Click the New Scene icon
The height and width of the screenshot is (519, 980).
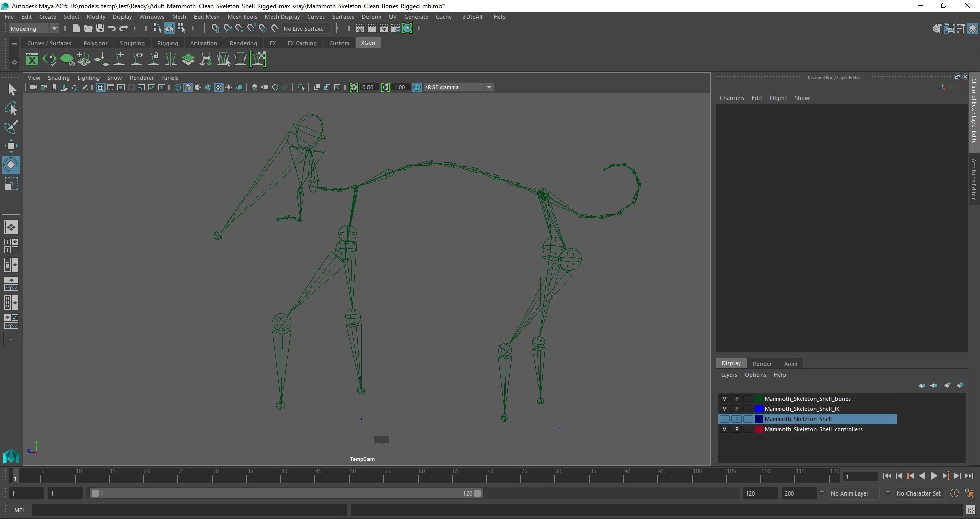[x=76, y=29]
